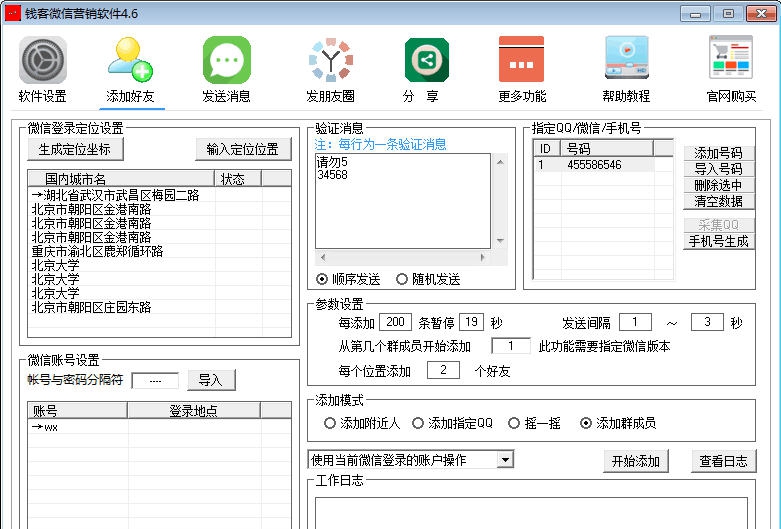Select 随机发送 radio option
781x529 pixels.
pos(428,279)
